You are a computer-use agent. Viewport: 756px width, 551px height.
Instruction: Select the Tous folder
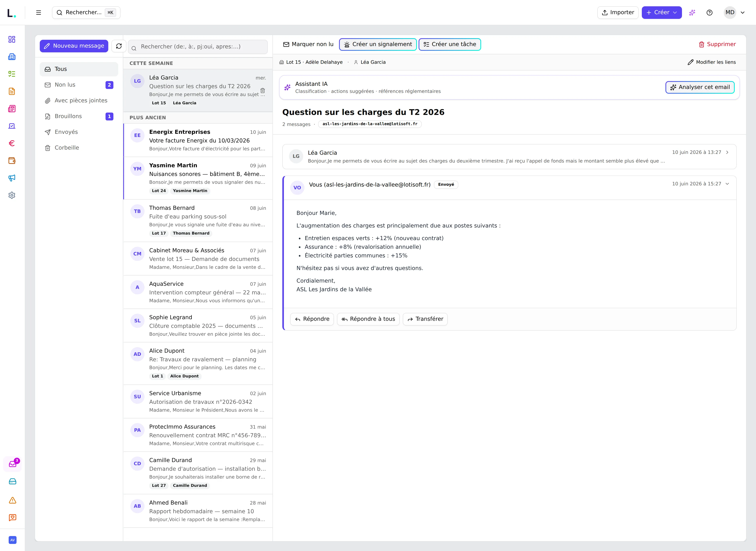tap(79, 69)
